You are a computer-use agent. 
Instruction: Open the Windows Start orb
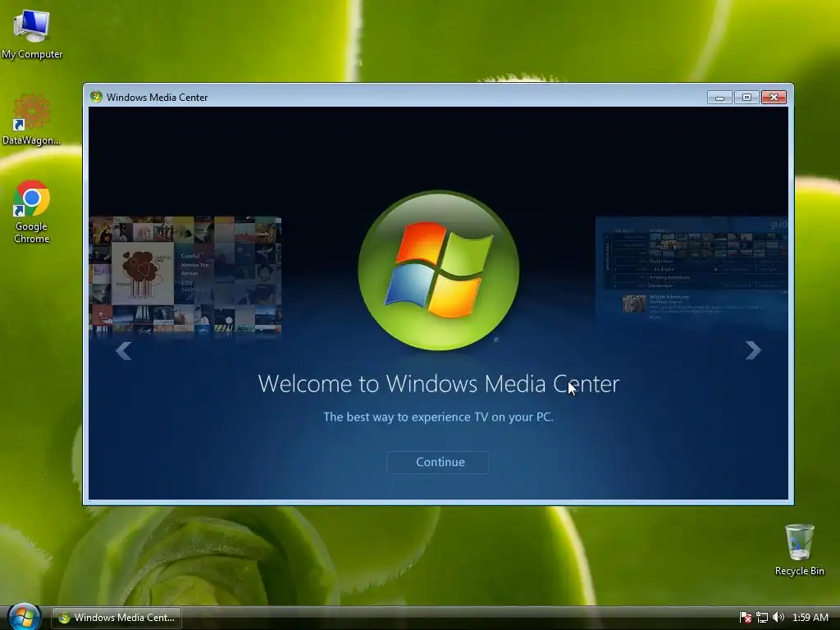click(x=24, y=617)
